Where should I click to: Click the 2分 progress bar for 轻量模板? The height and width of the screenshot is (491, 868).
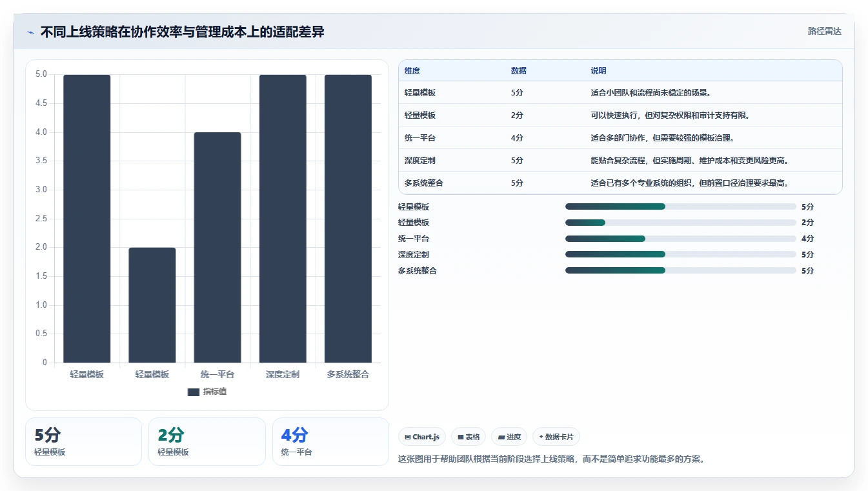click(681, 223)
